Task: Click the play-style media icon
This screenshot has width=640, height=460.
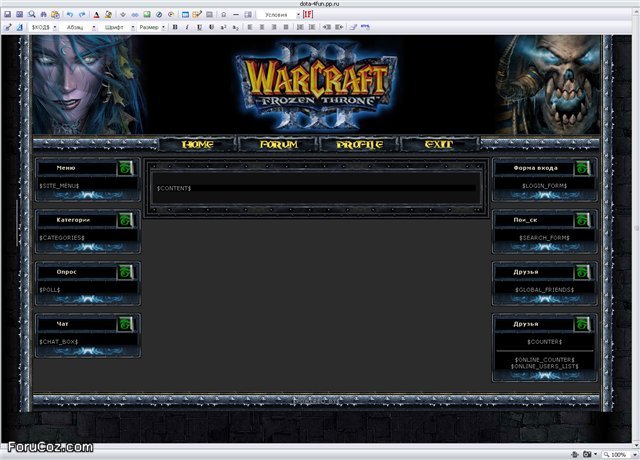Action: (x=171, y=15)
